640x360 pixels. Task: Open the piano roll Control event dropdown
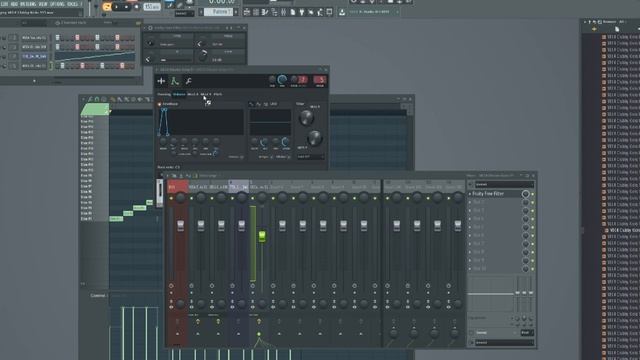(98, 296)
